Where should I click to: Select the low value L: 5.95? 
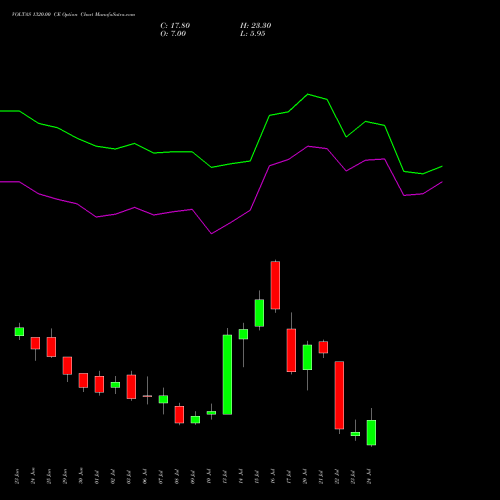click(253, 34)
